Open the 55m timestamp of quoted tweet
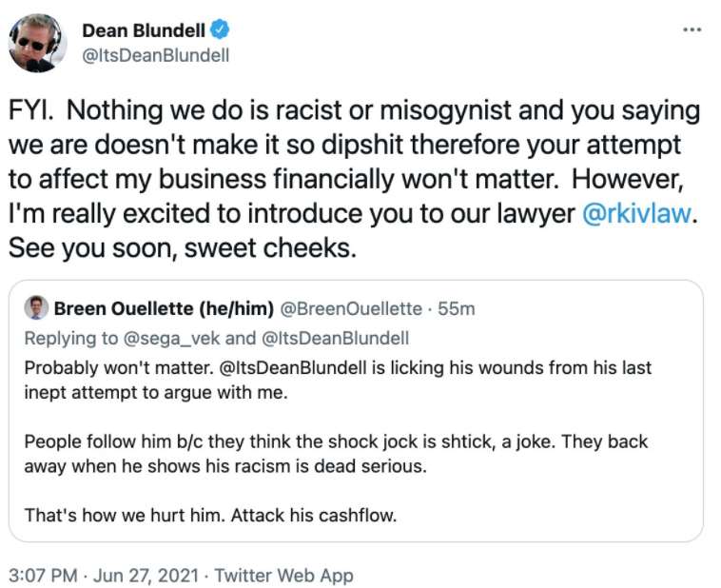This screenshot has height=588, width=721. point(457,308)
